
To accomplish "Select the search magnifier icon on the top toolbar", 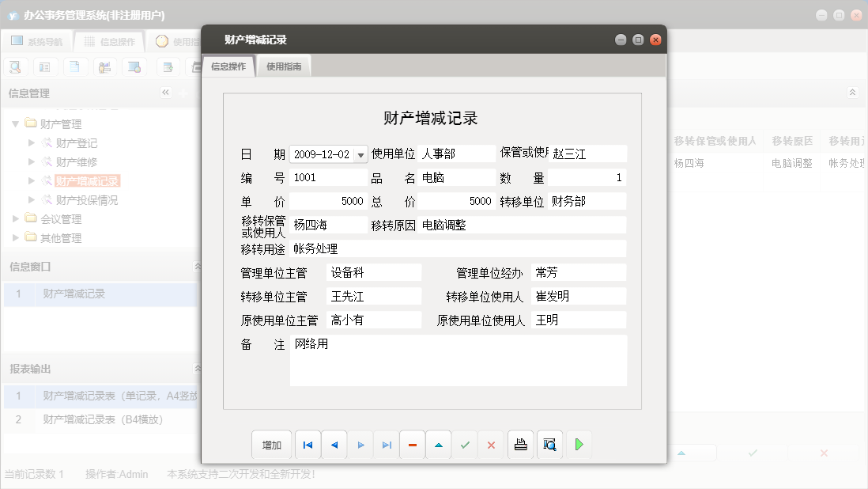I will (x=15, y=66).
